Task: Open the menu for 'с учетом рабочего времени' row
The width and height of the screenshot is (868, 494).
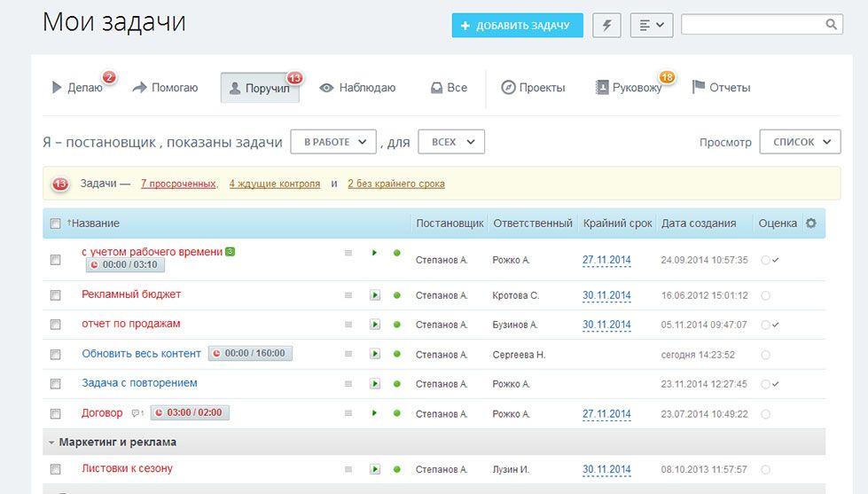Action: (348, 253)
